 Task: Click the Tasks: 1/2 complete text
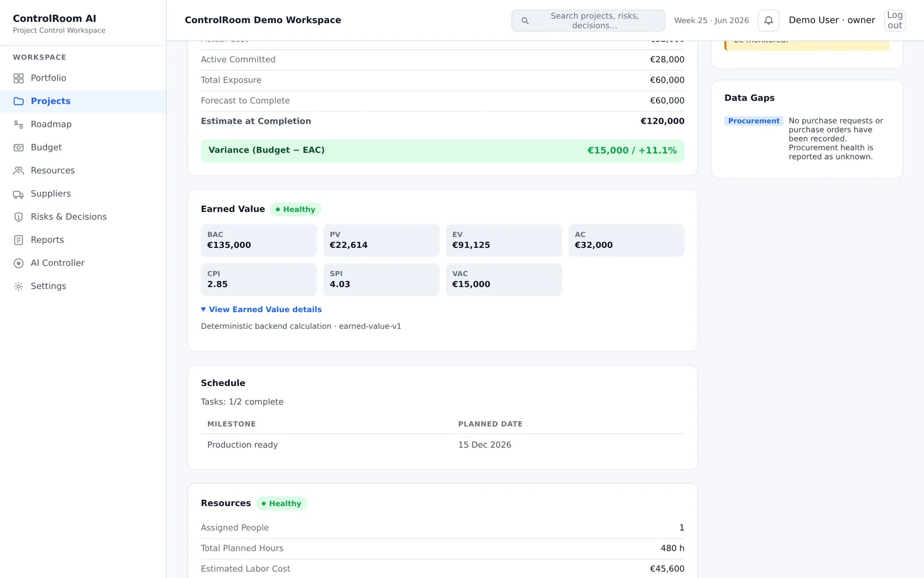pos(242,402)
